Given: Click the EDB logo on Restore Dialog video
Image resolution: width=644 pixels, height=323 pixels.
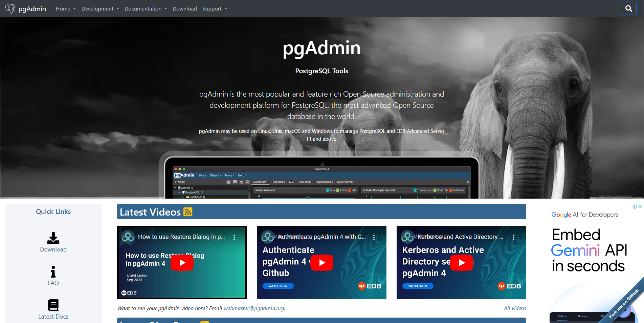Looking at the screenshot, I should pos(129,293).
